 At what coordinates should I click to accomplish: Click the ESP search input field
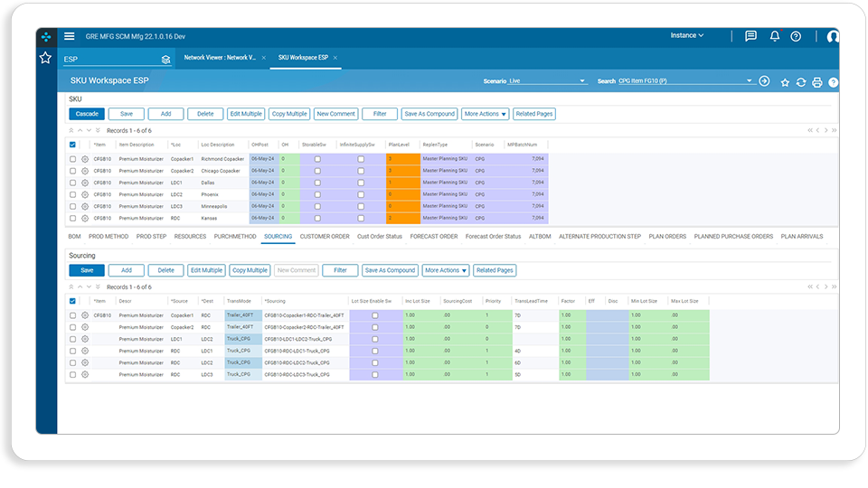(110, 60)
